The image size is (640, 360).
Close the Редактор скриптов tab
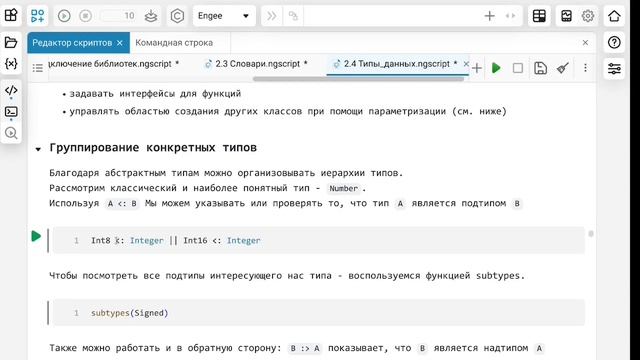click(120, 43)
